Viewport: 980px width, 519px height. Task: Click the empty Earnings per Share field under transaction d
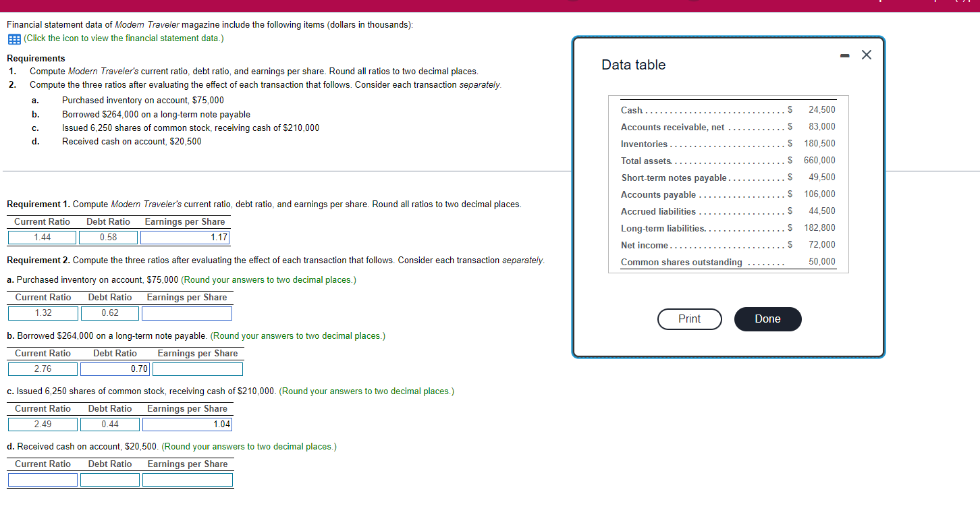coord(187,479)
